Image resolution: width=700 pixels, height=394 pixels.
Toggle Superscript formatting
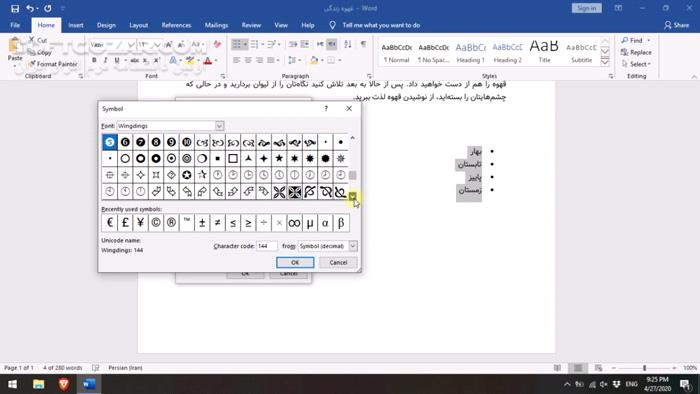[x=157, y=60]
